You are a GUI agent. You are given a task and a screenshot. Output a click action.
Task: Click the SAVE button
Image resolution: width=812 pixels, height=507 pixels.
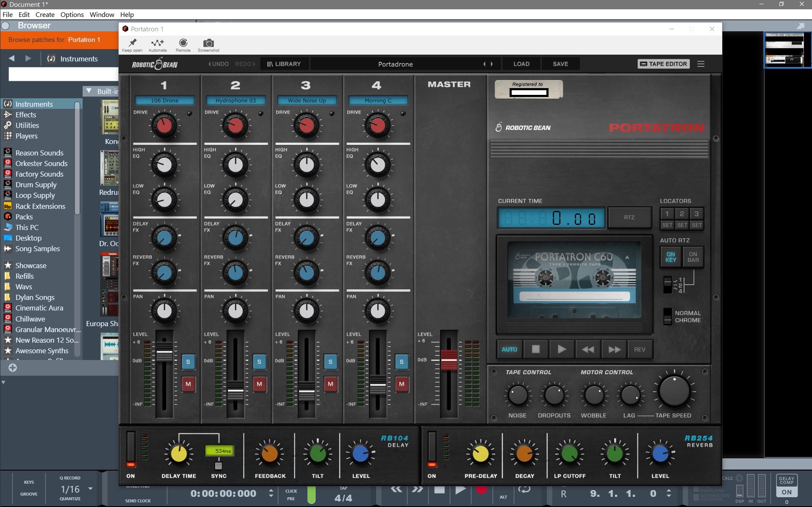tap(560, 64)
